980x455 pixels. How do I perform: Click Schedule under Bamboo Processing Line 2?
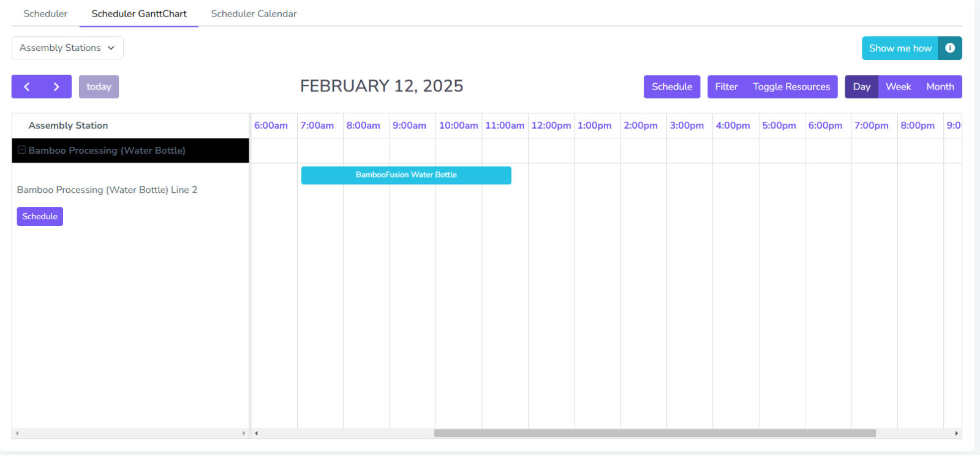pos(40,216)
